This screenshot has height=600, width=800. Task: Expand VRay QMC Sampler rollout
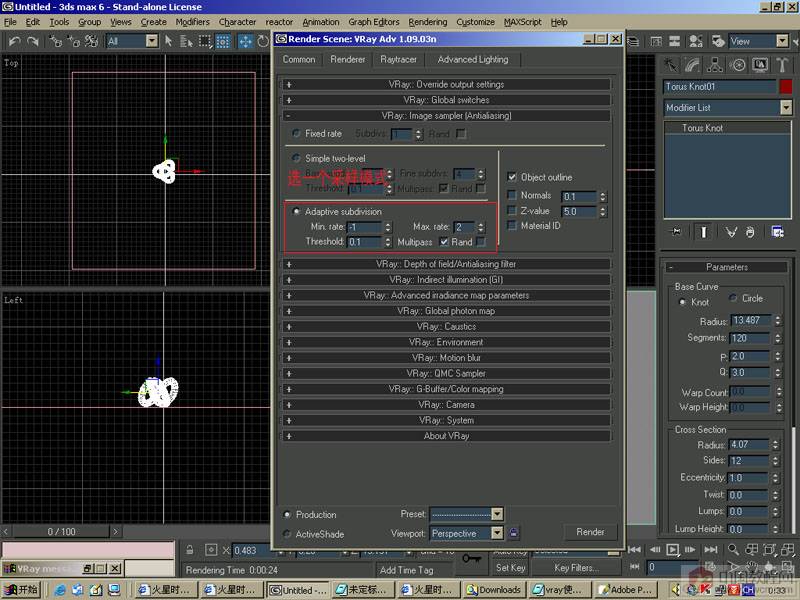point(446,373)
